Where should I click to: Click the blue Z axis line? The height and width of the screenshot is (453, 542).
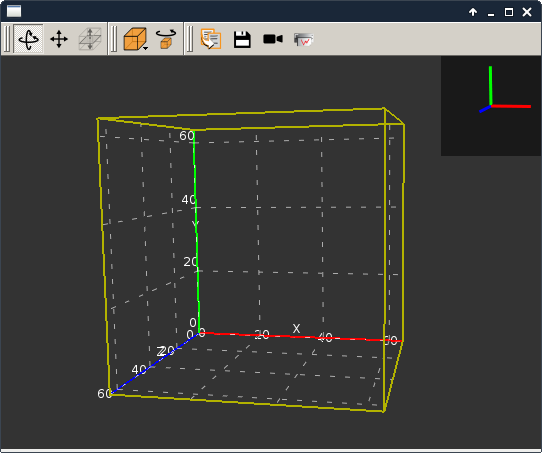click(x=155, y=363)
